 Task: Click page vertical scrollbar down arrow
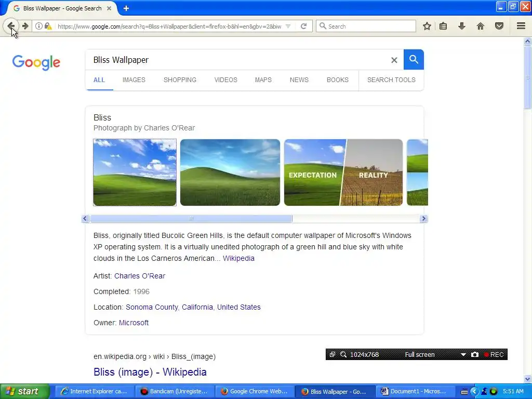point(528,379)
